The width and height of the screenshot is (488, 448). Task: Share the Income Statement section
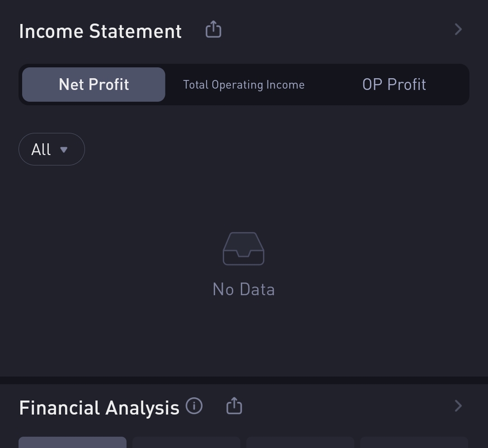pos(213,29)
